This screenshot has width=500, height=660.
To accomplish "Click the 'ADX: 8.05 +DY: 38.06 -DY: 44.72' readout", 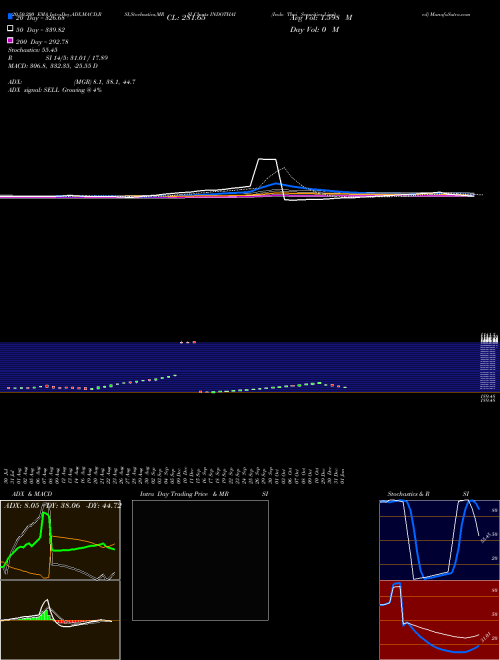I will point(63,505).
